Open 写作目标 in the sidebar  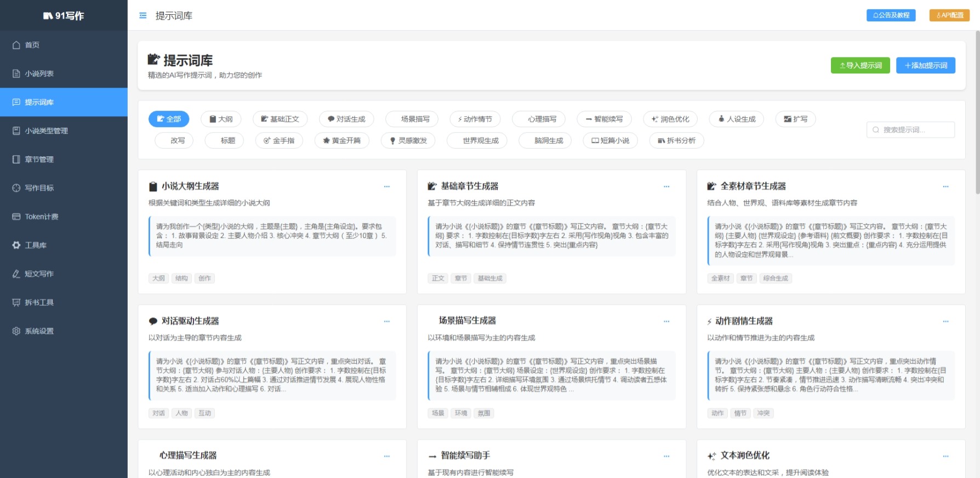click(x=39, y=188)
